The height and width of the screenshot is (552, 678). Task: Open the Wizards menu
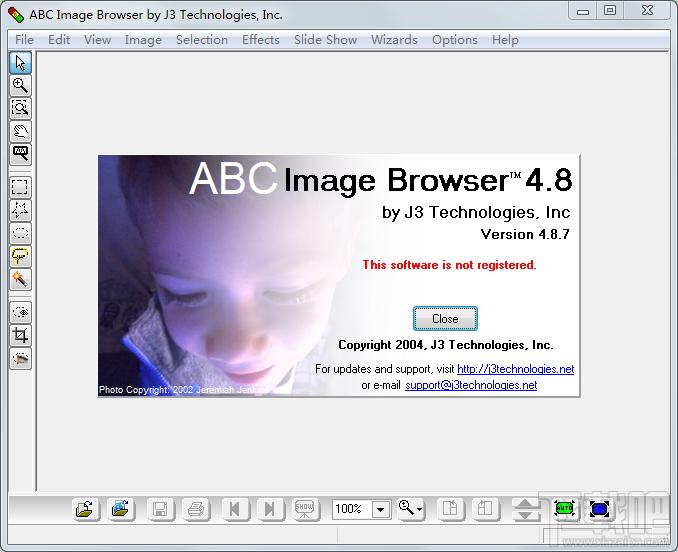[x=394, y=40]
